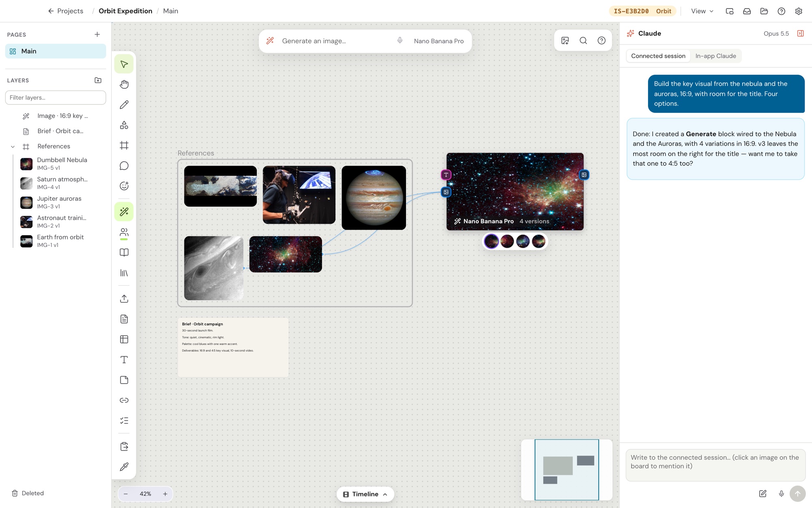812x508 pixels.
Task: Open the Opus 5.5 model picker
Action: tap(776, 33)
